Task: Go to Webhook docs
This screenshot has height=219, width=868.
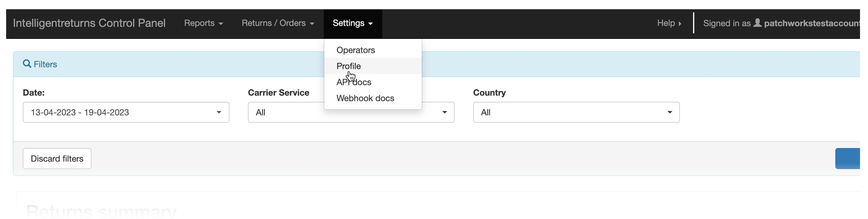Action: coord(365,98)
